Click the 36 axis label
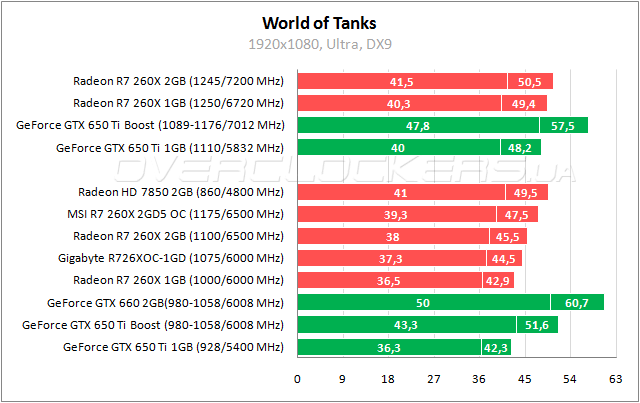Image resolution: width=640 pixels, height=403 pixels. coord(479,379)
